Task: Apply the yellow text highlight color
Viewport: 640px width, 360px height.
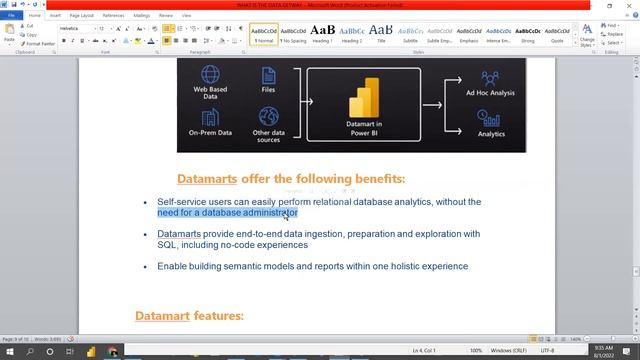Action: pyautogui.click(x=138, y=41)
